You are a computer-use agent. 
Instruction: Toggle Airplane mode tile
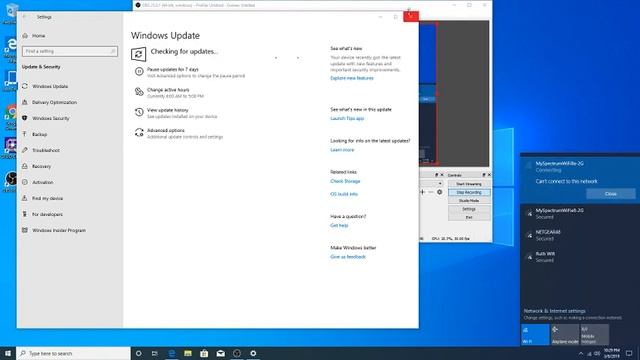565,335
